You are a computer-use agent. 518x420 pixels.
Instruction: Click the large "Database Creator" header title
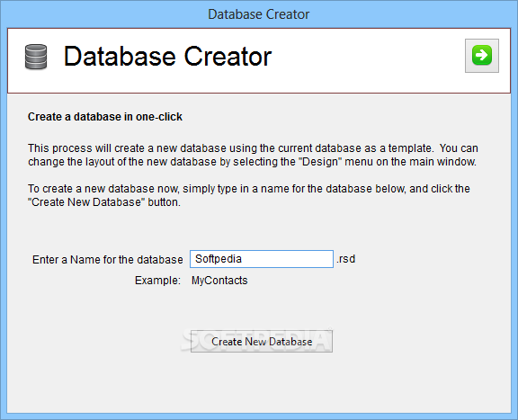(167, 57)
